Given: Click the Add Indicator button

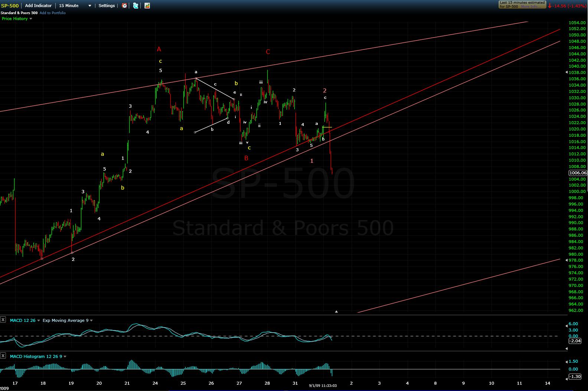Looking at the screenshot, I should (x=38, y=6).
